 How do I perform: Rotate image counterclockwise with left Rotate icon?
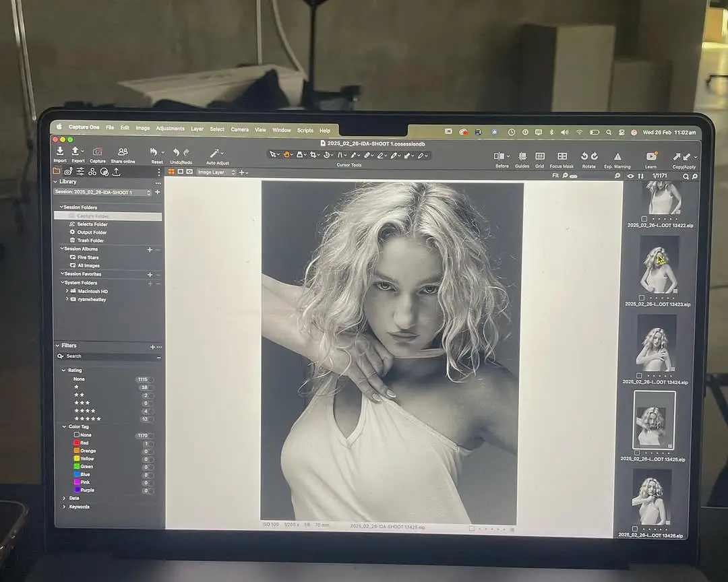click(584, 156)
